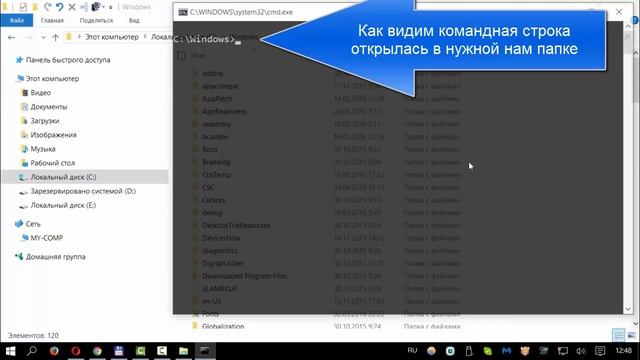Open the recent locations dropdown arrow
The width and height of the screenshot is (640, 360).
coord(43,38)
